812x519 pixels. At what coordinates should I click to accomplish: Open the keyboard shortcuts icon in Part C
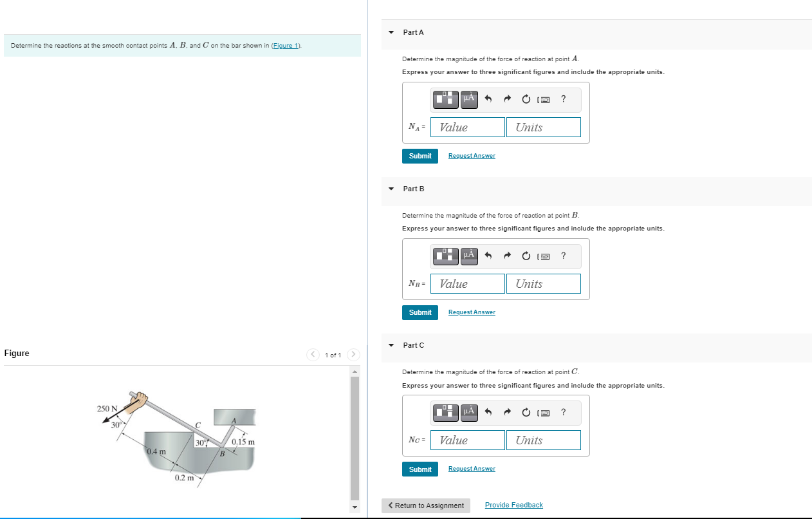pyautogui.click(x=544, y=413)
